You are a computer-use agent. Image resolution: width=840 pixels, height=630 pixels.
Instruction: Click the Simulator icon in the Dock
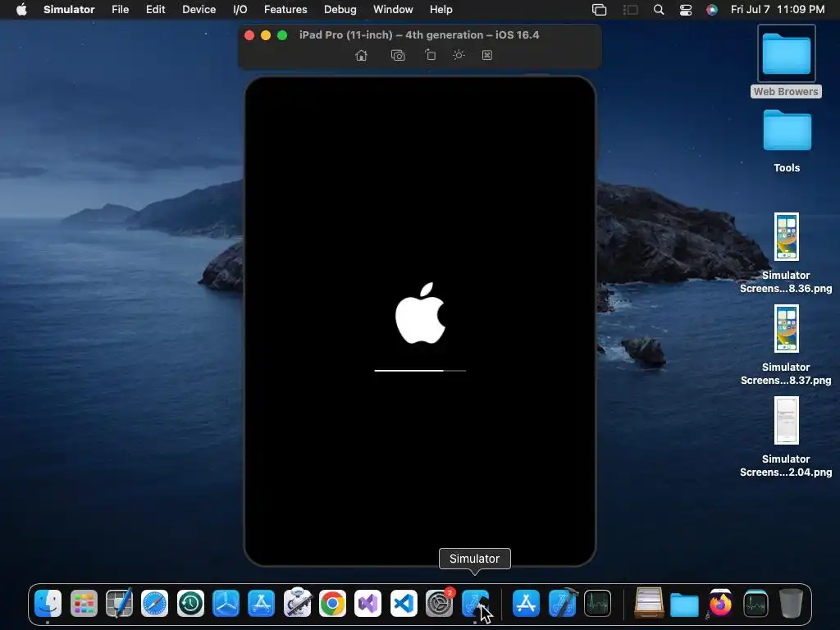(475, 604)
